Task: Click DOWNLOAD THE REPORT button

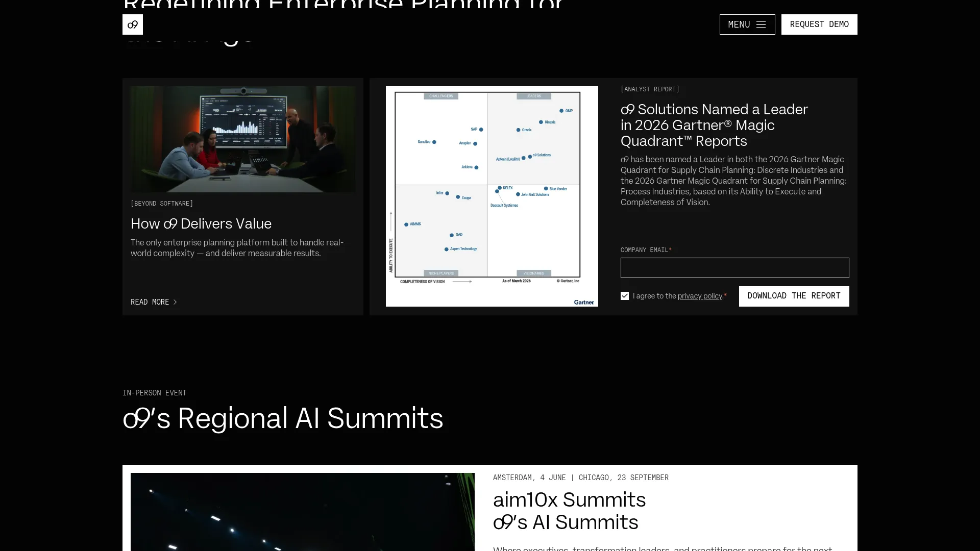Action: click(x=794, y=296)
